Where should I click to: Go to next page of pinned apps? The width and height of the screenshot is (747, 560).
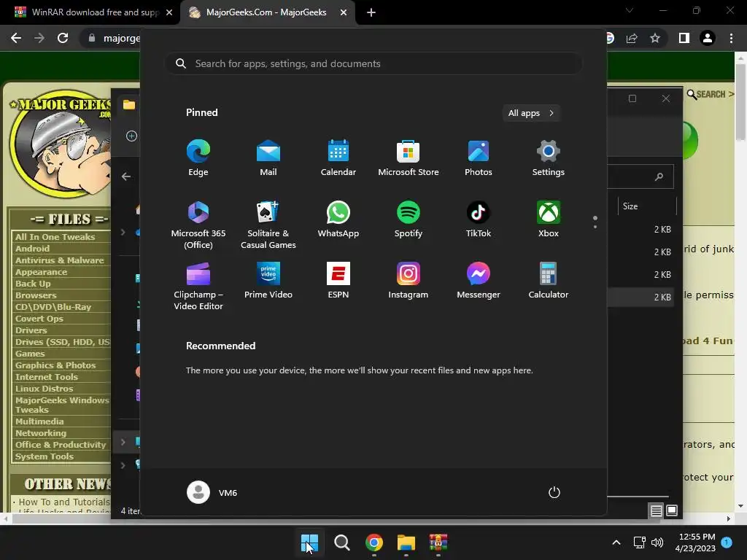tap(595, 227)
